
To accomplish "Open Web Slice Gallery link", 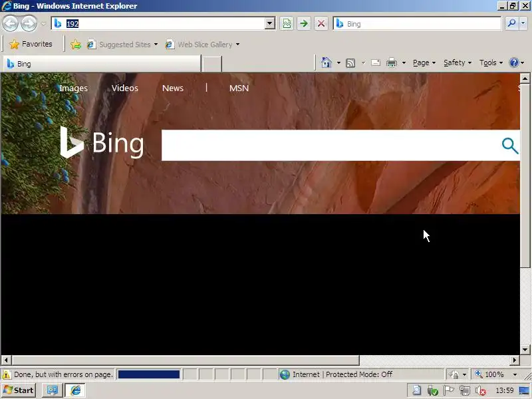I will click(x=199, y=45).
